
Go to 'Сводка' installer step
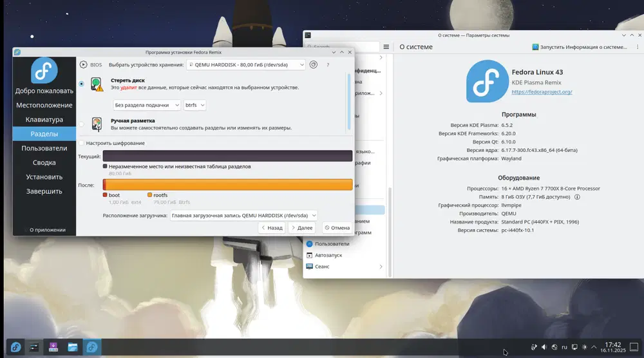[x=44, y=162]
